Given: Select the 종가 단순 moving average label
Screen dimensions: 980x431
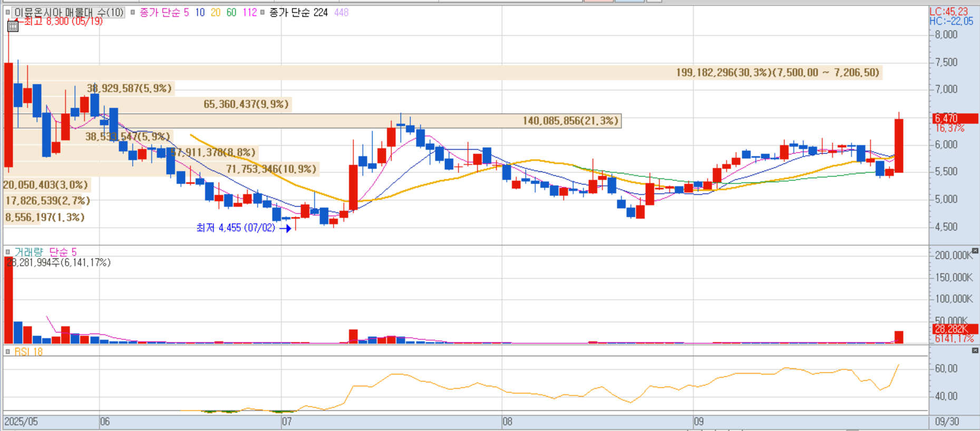Looking at the screenshot, I should click(159, 12).
